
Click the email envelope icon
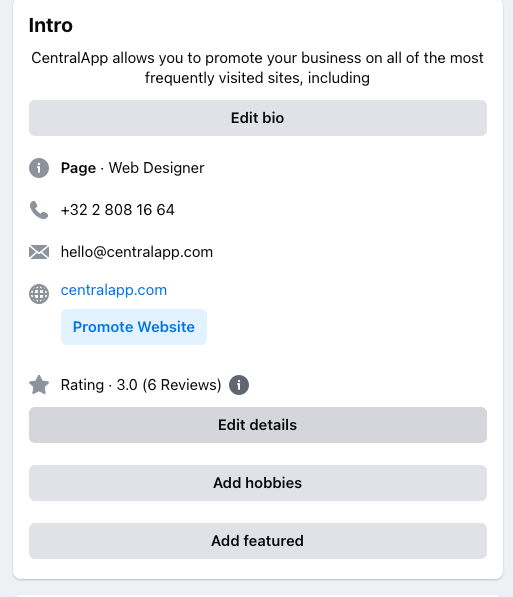(x=39, y=252)
